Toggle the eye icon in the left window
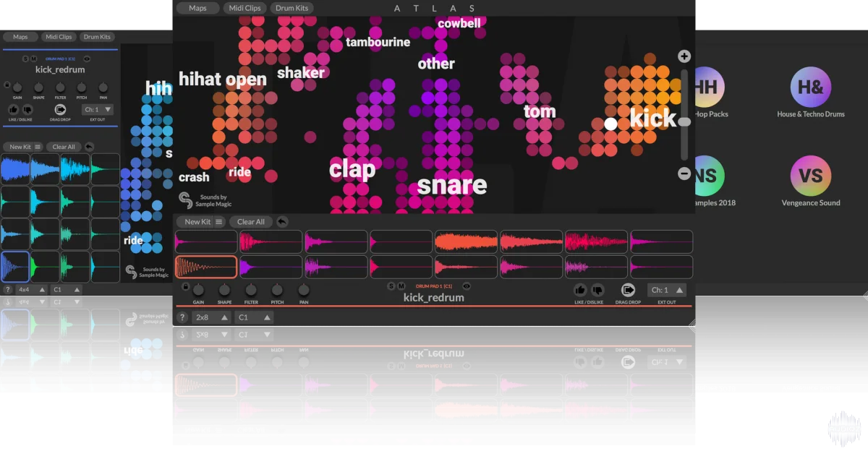This screenshot has width=868, height=454. click(x=87, y=59)
